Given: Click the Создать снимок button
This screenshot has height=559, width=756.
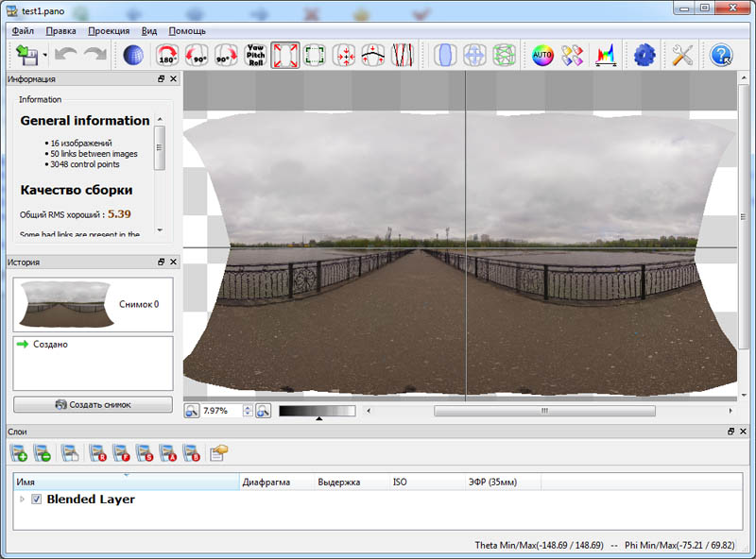Looking at the screenshot, I should (93, 405).
